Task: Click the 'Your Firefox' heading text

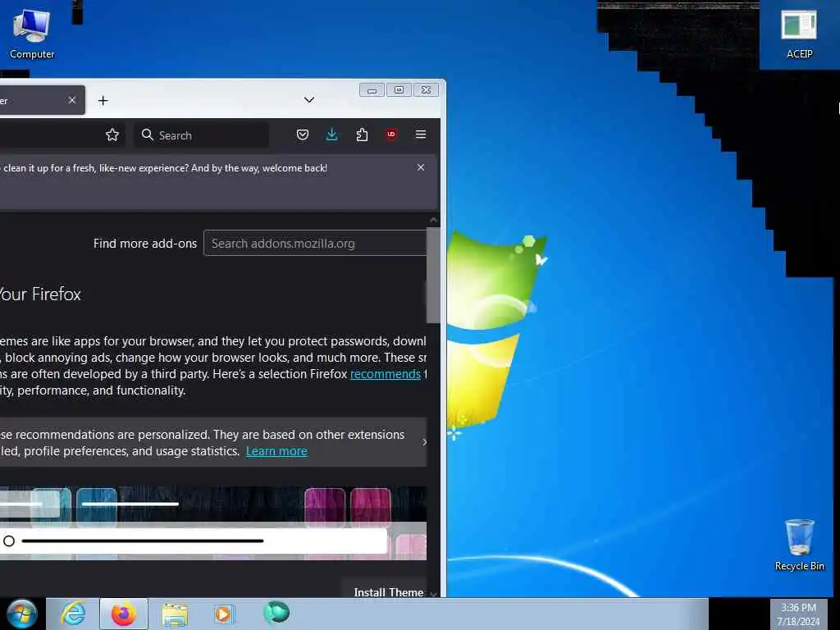Action: pyautogui.click(x=39, y=294)
